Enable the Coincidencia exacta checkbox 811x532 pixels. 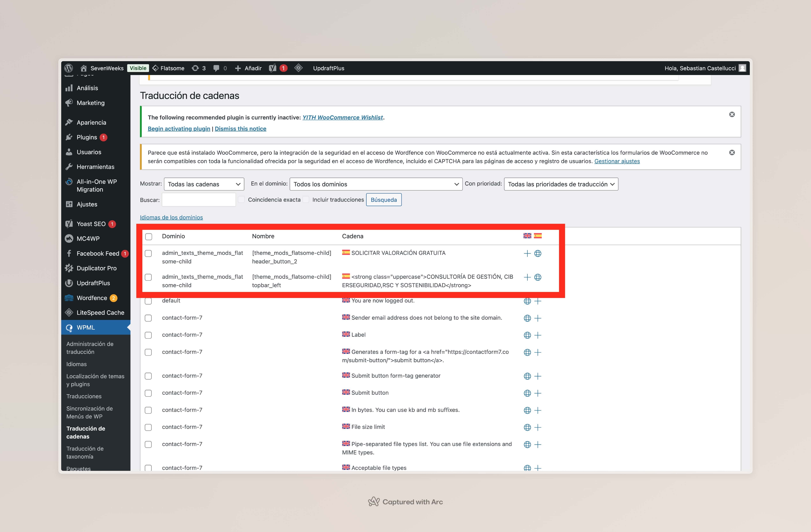click(x=241, y=200)
